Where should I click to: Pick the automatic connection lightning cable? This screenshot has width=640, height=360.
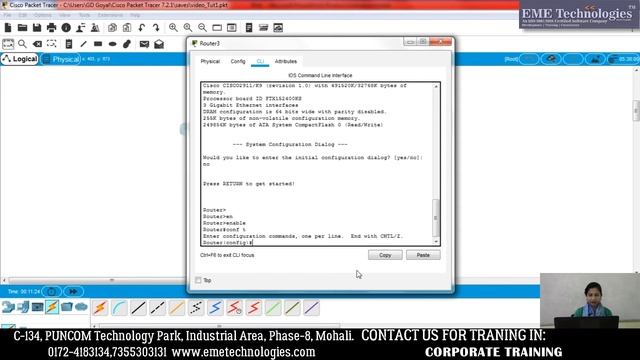coord(100,308)
